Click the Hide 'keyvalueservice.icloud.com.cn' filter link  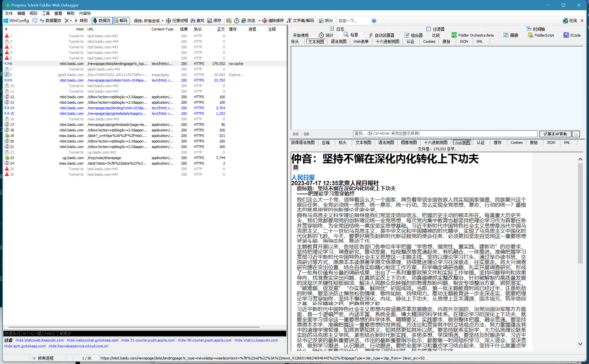tap(79, 346)
